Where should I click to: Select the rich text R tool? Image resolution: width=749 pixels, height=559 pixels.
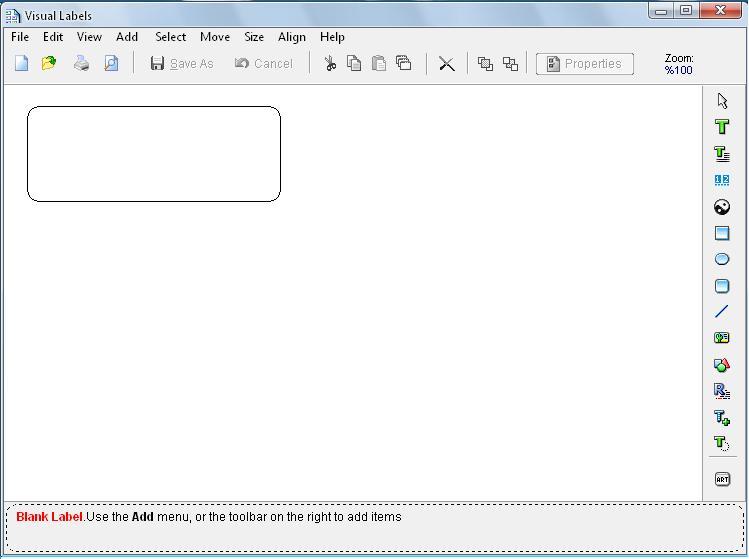(722, 391)
